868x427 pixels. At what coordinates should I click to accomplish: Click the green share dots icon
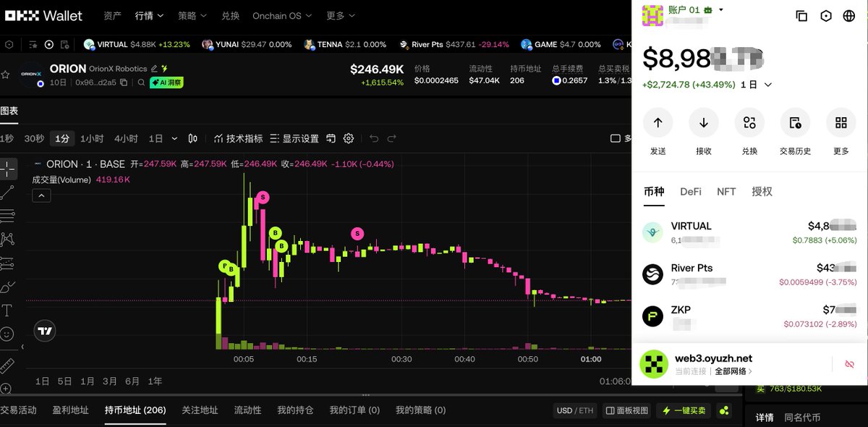click(x=725, y=410)
